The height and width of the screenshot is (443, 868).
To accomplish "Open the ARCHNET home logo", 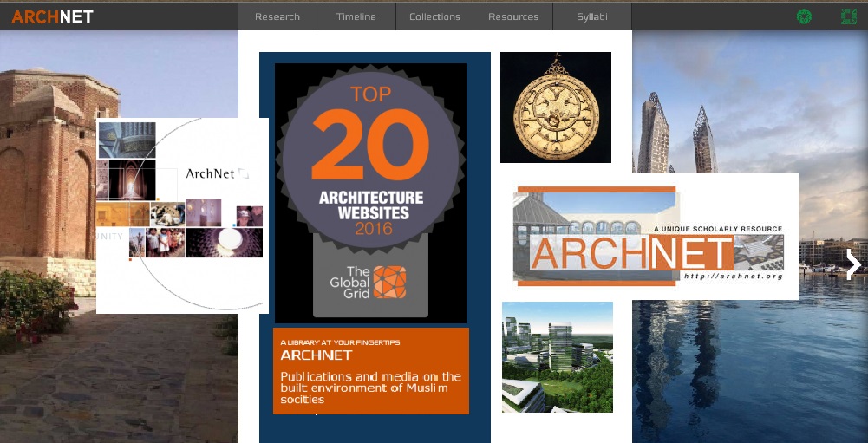I will click(52, 16).
